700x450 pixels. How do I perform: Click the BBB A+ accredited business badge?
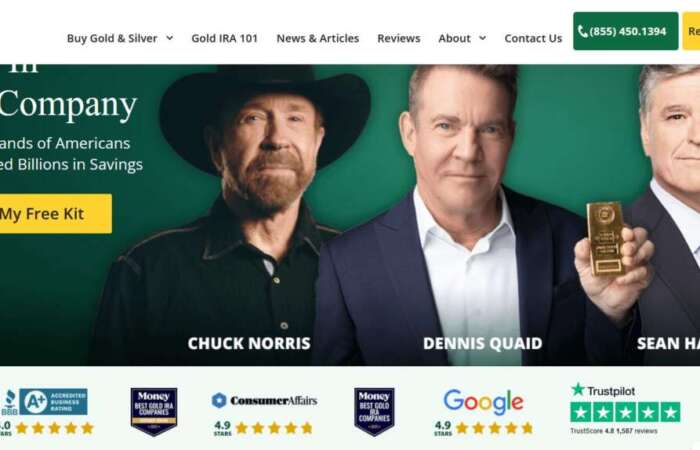(x=44, y=402)
